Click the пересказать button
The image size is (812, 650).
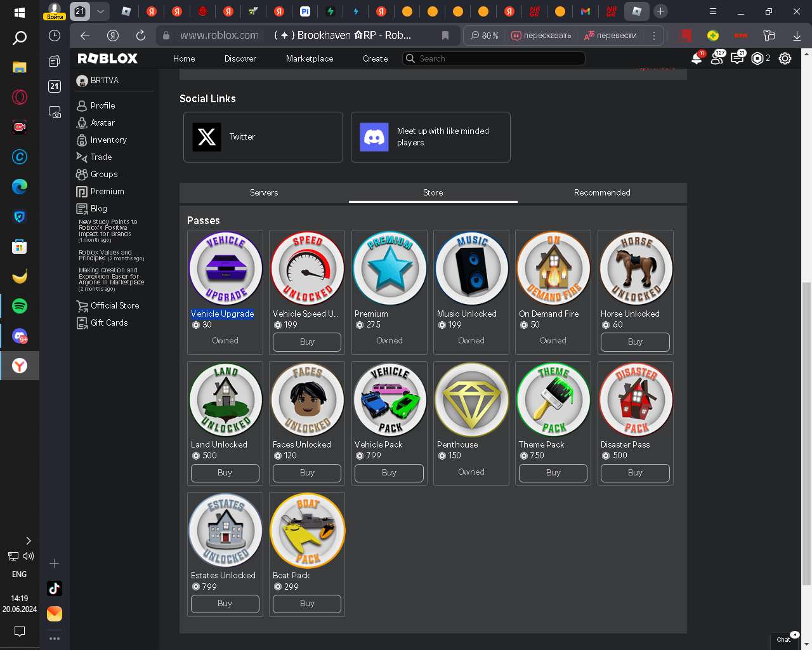tap(541, 36)
